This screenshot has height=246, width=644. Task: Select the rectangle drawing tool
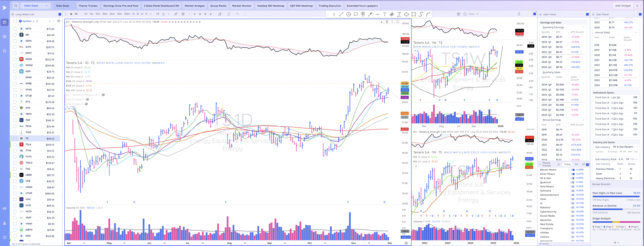tap(414, 14)
